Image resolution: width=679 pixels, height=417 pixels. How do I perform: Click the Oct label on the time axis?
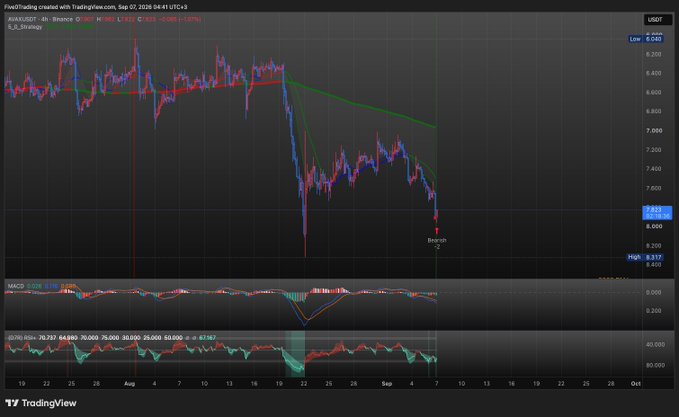pyautogui.click(x=635, y=384)
